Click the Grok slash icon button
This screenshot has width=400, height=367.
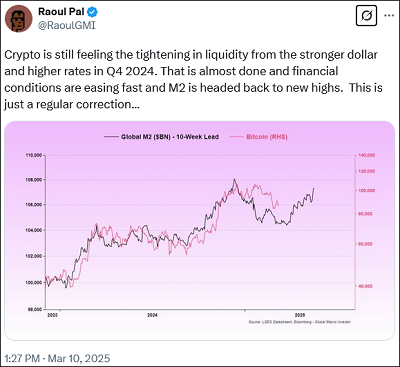coord(366,15)
